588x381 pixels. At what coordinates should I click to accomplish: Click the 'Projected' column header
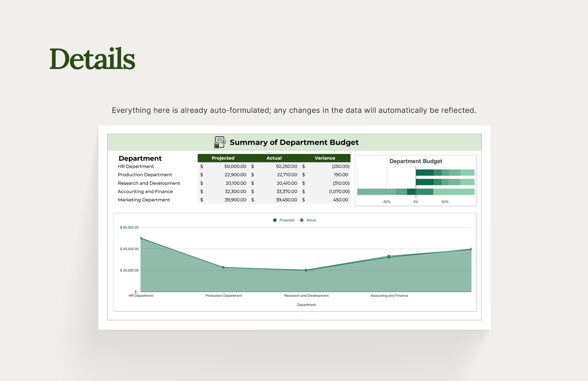coord(223,158)
